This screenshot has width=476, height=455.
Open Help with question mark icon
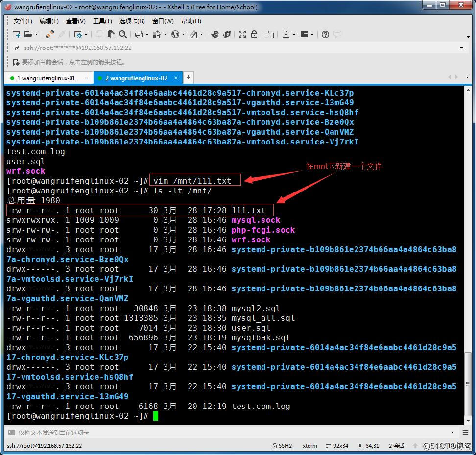coord(325,34)
